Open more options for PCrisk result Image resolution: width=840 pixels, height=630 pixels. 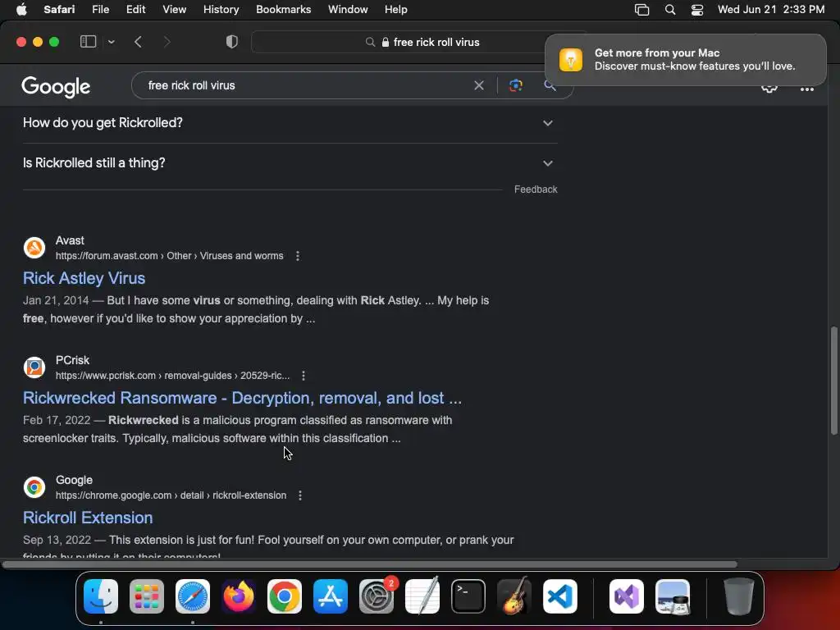(304, 376)
